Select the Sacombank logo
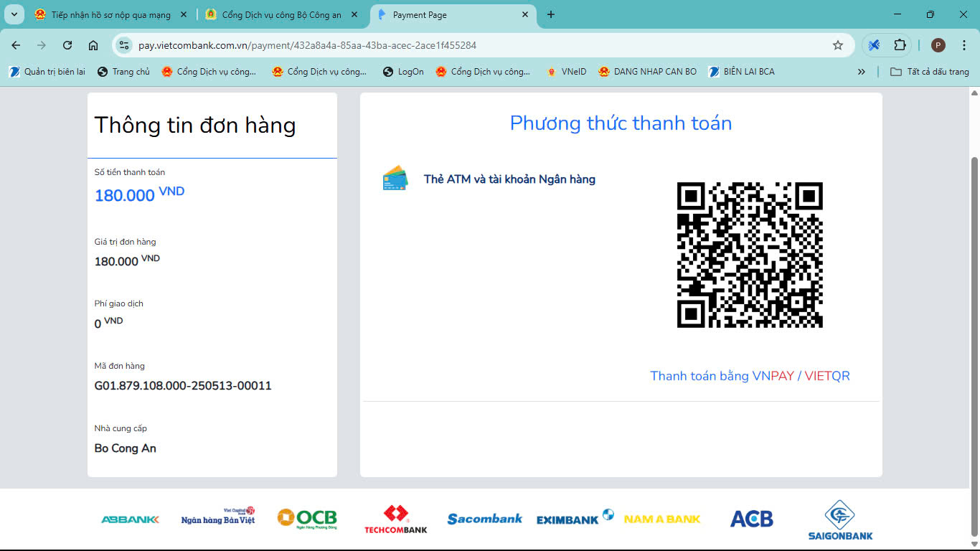This screenshot has height=551, width=980. tap(485, 519)
